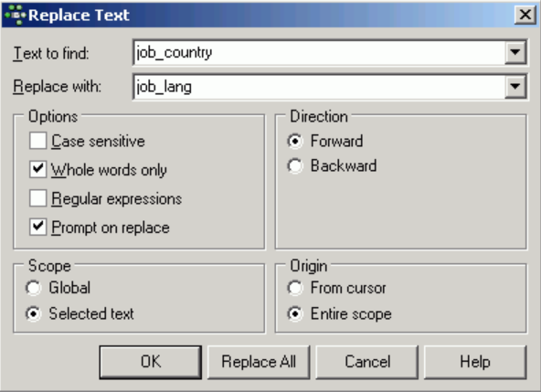Close the Replace Text dialog
Image resolution: width=541 pixels, height=392 pixels.
click(x=525, y=15)
